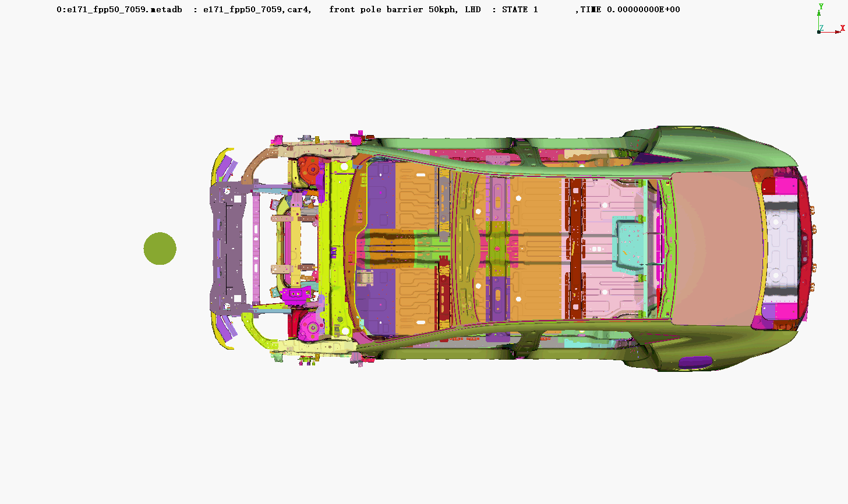The width and height of the screenshot is (848, 504).
Task: Click the "TIME 0.00000000E+00" readout
Action: [x=630, y=9]
